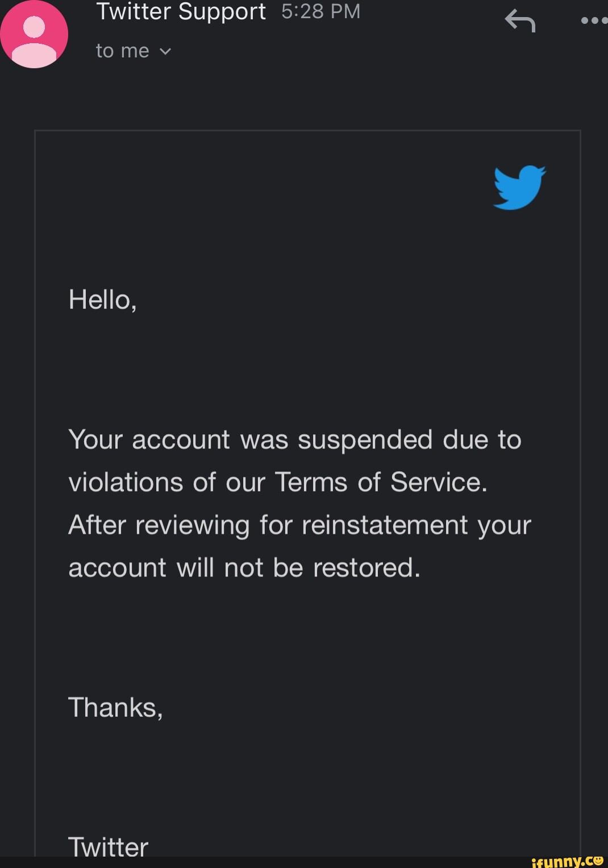The width and height of the screenshot is (608, 868).
Task: Click the word "violations" in the email body
Action: [x=125, y=482]
